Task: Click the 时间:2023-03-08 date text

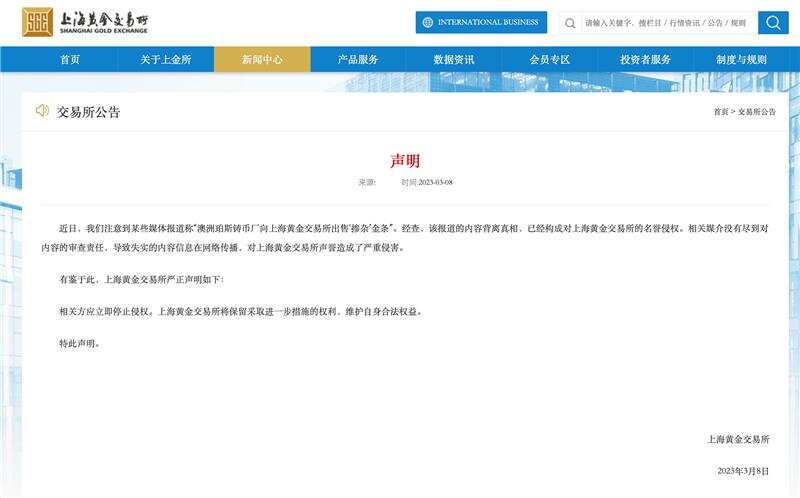Action: (427, 182)
